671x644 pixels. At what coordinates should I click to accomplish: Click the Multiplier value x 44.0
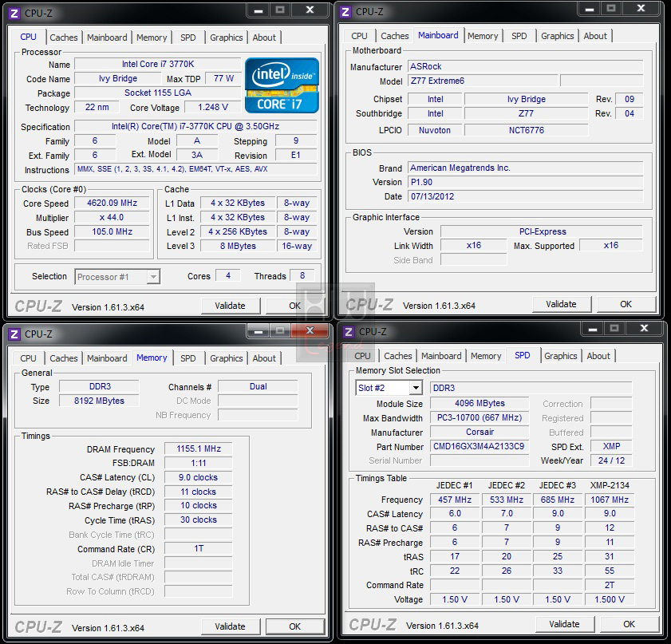112,218
